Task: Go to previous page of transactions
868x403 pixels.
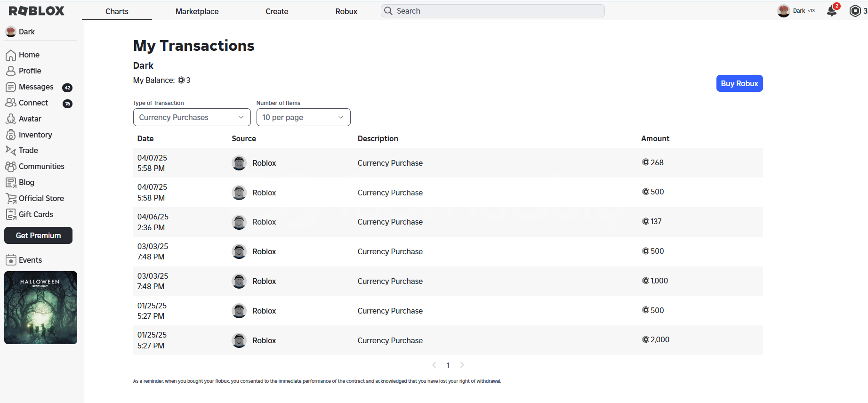Action: [x=434, y=365]
